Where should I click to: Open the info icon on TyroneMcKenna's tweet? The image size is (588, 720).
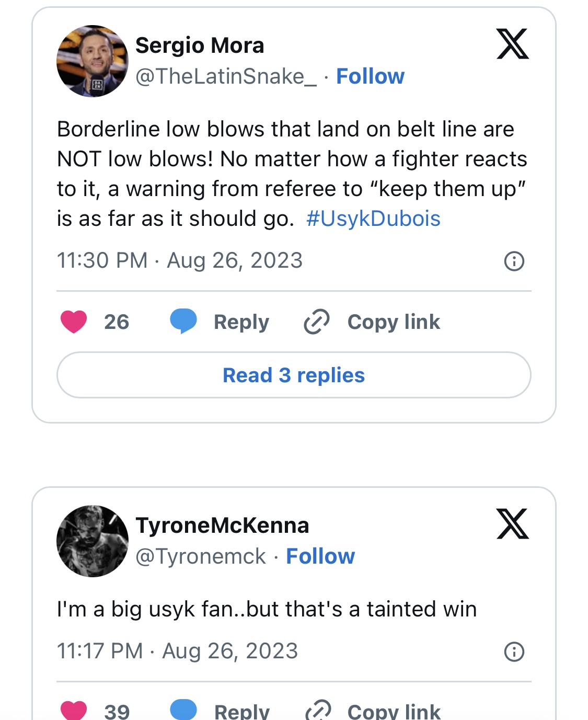tap(514, 652)
